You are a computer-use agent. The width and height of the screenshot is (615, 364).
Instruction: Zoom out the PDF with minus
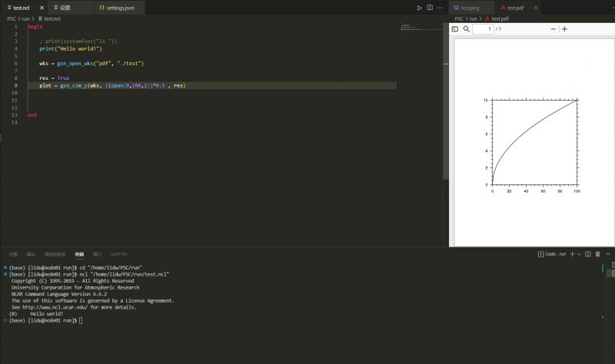coord(553,29)
